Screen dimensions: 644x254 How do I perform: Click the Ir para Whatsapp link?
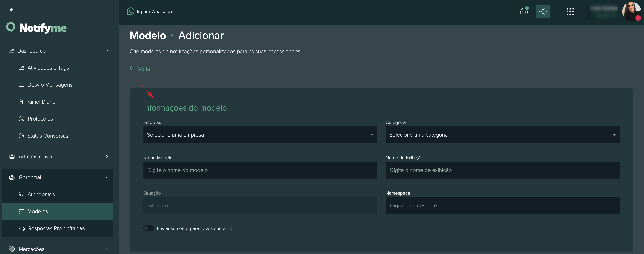coord(154,12)
